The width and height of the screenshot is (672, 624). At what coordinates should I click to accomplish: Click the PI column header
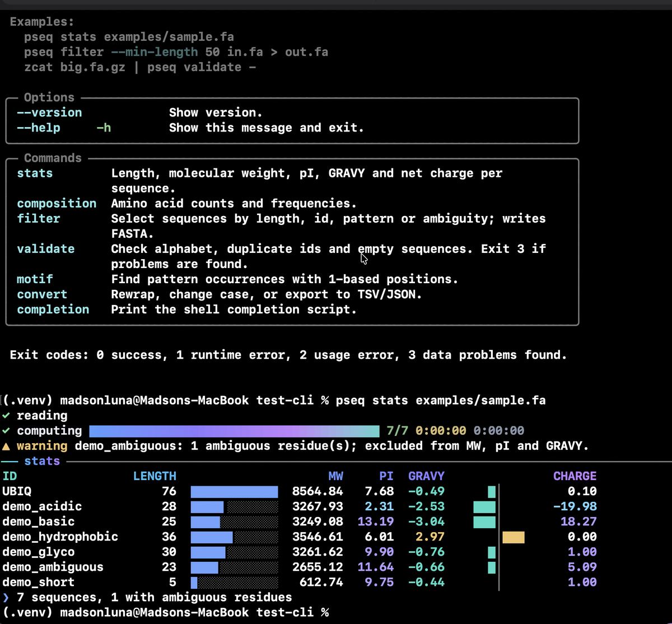tap(386, 476)
